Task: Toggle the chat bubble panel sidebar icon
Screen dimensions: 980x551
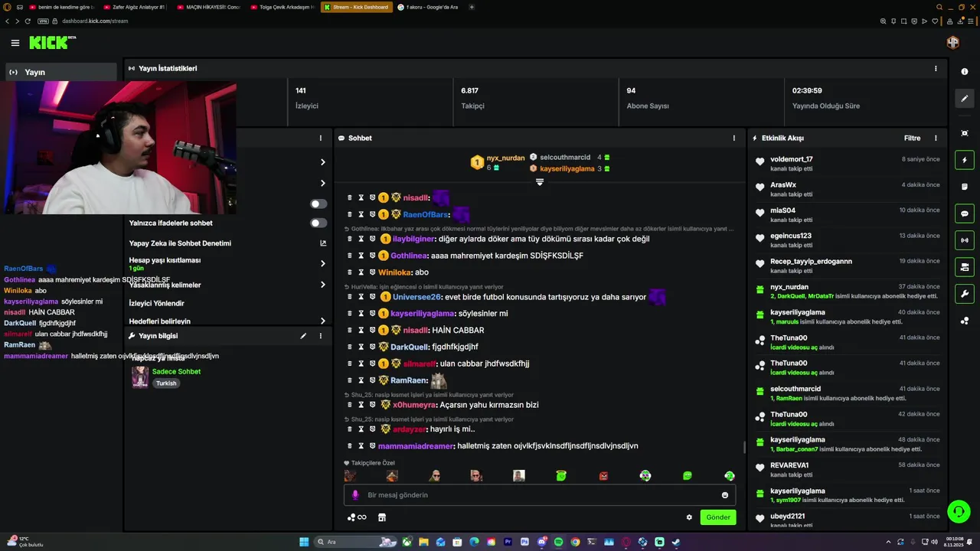Action: [x=965, y=214]
